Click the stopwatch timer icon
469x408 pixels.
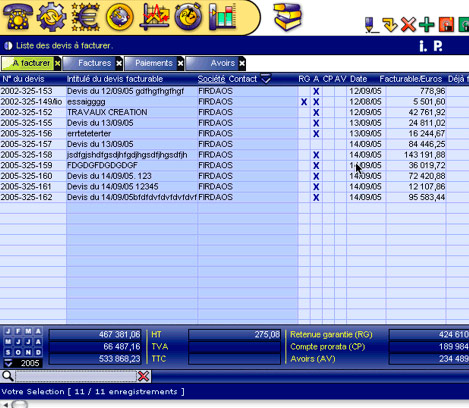tap(188, 17)
